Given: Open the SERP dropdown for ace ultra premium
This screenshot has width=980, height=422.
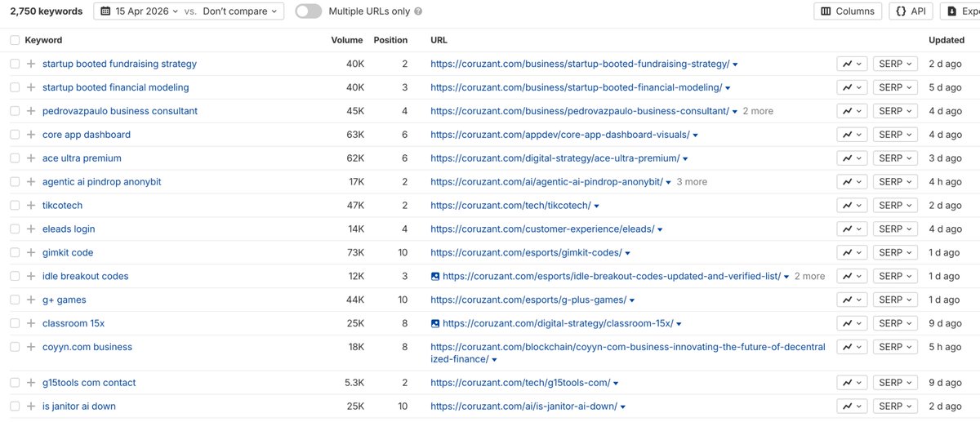Looking at the screenshot, I should pos(895,158).
